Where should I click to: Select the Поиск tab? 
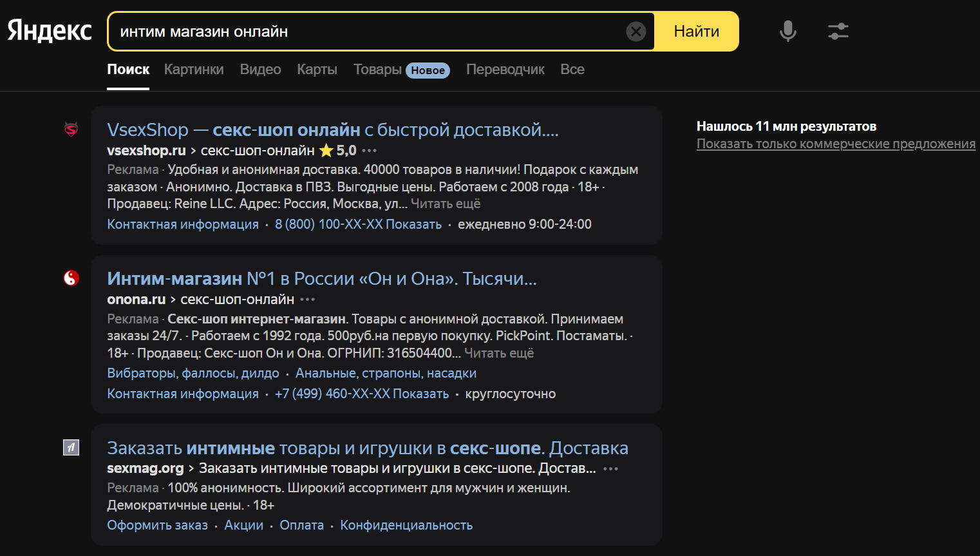[x=128, y=70]
